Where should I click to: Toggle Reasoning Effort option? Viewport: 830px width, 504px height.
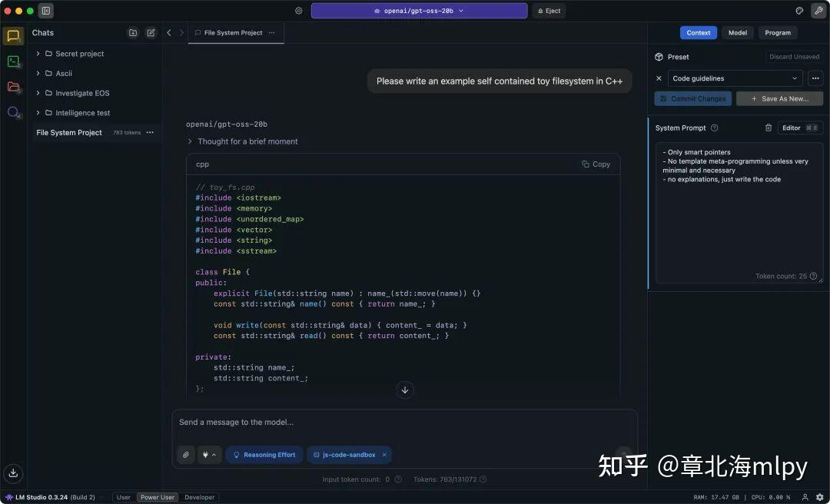(x=264, y=455)
